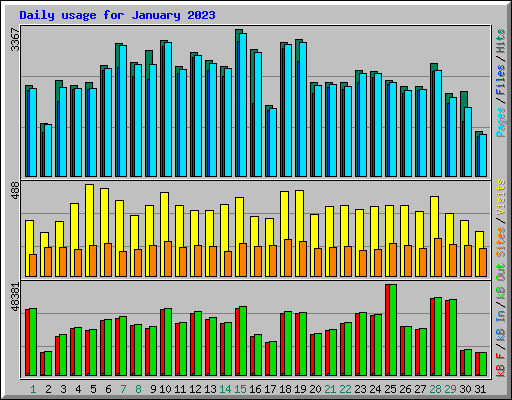Click day 31 on the x-axis
The height and width of the screenshot is (400, 512).
click(480, 389)
